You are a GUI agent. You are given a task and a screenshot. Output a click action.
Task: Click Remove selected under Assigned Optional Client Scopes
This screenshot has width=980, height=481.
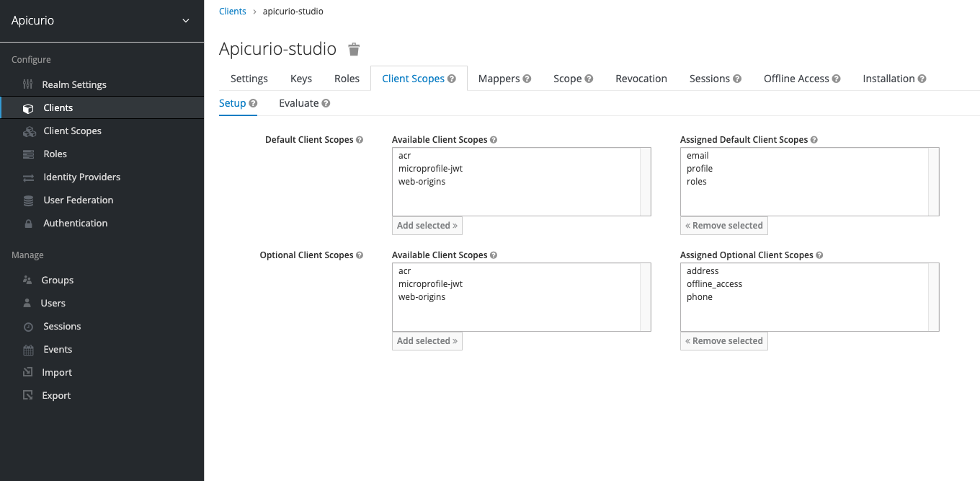[724, 341]
